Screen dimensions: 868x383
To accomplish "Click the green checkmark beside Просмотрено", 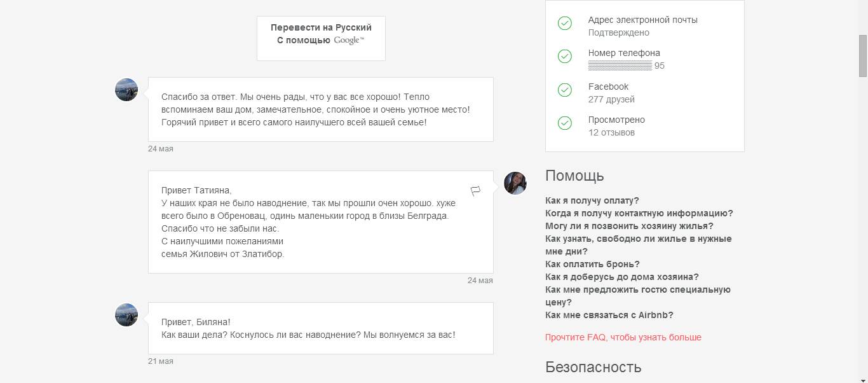I will pyautogui.click(x=565, y=123).
